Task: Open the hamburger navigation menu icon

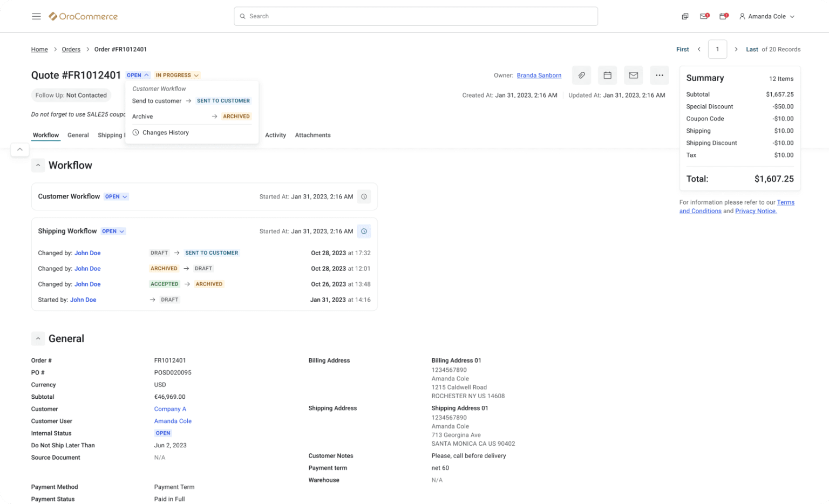Action: pos(36,16)
